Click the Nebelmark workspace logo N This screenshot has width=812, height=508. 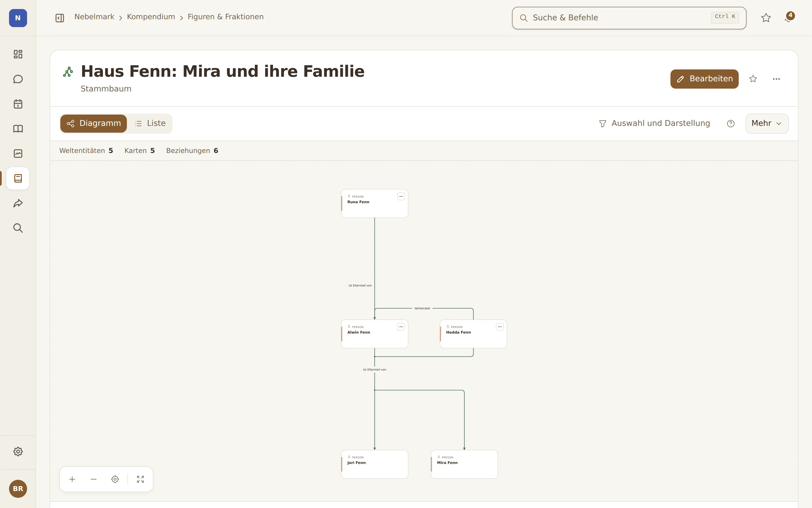point(18,18)
